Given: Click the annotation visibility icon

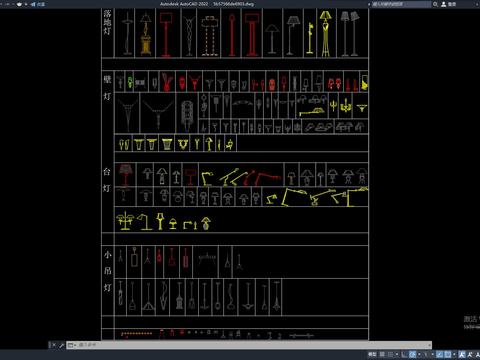Looking at the screenshot, I should click(x=462, y=354).
